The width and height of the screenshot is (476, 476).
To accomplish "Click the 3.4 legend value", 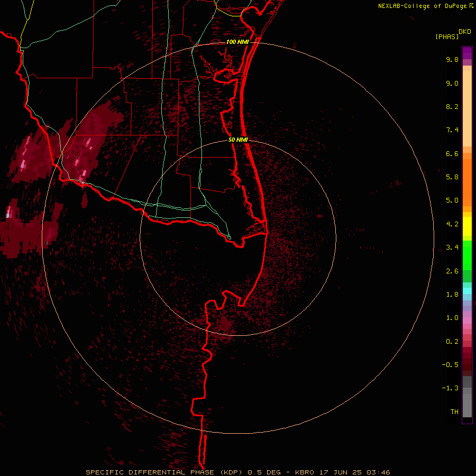I will tap(452, 248).
